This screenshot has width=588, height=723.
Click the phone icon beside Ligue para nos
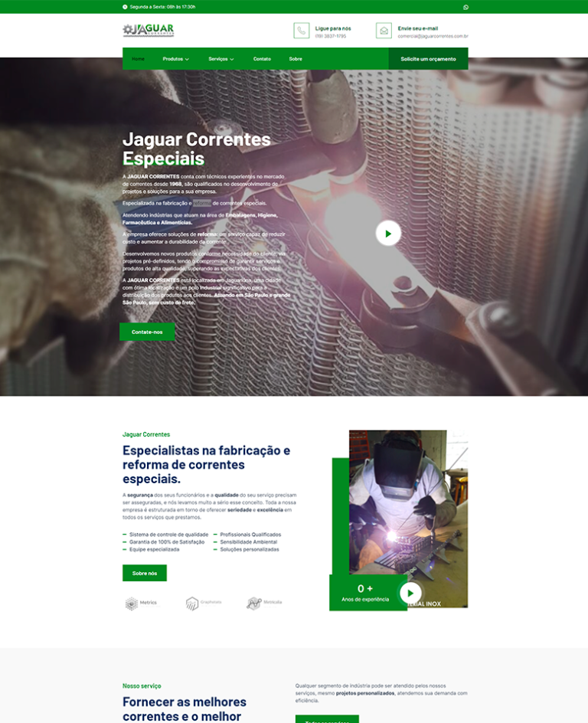[302, 31]
